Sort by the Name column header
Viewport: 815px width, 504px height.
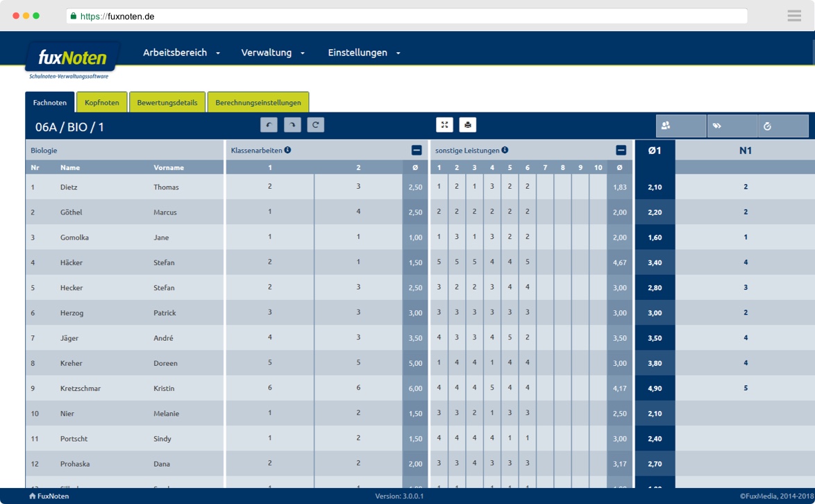click(70, 167)
